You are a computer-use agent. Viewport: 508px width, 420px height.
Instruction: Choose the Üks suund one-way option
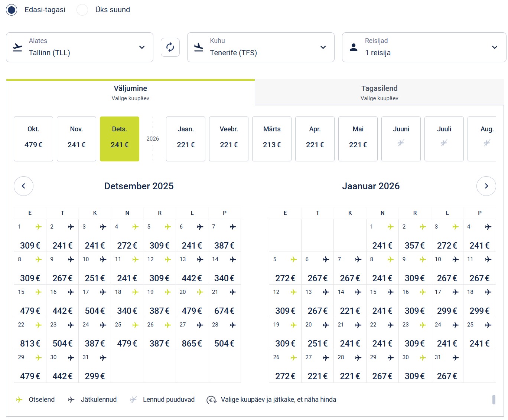click(x=82, y=10)
